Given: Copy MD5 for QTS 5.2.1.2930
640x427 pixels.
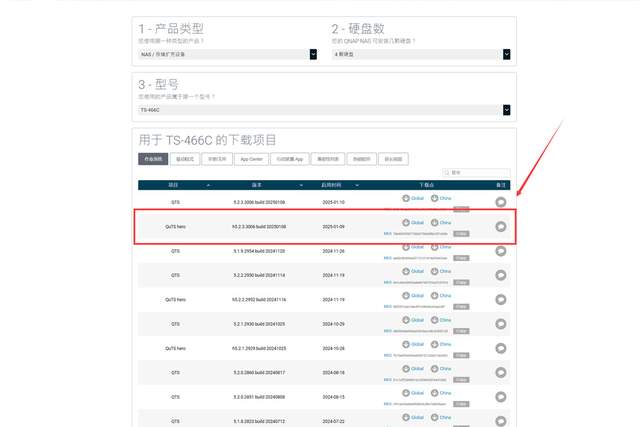Looking at the screenshot, I should click(x=461, y=331).
